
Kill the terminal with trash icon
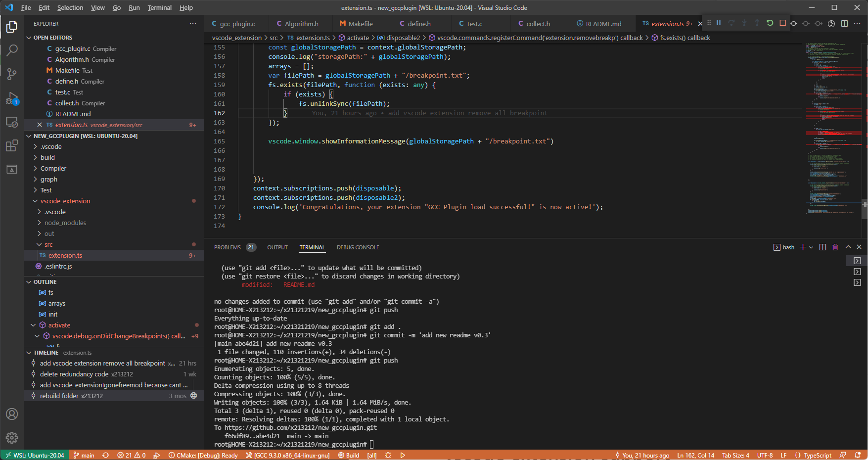pyautogui.click(x=835, y=247)
